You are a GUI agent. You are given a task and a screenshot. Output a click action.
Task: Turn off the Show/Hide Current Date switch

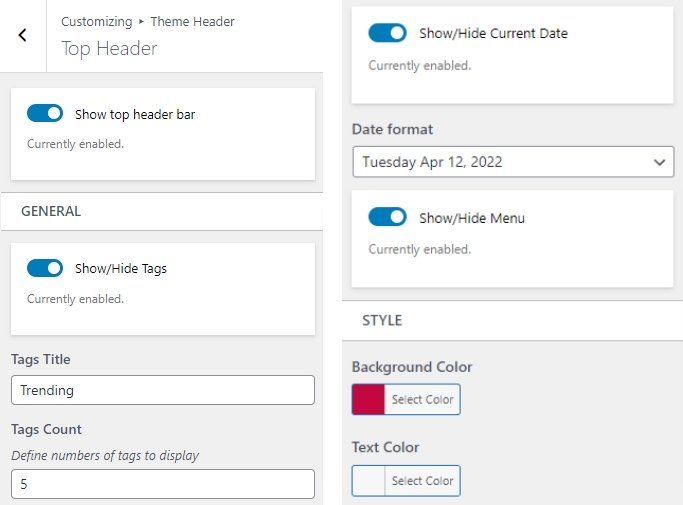click(387, 33)
